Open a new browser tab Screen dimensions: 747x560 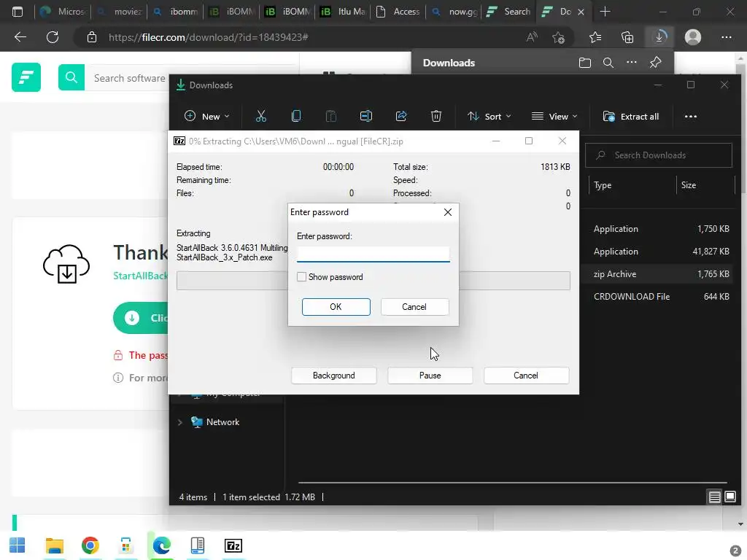[605, 12]
